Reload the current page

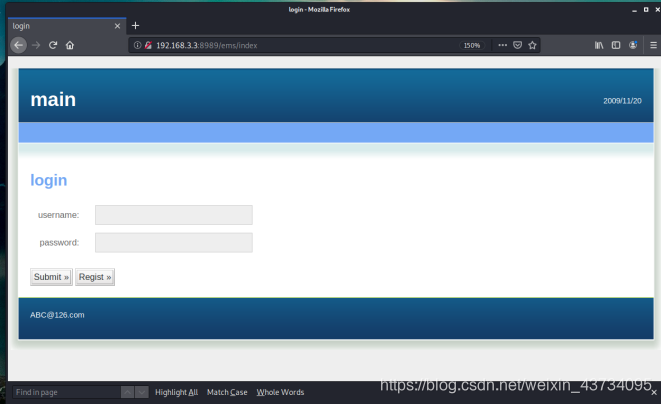tap(53, 45)
